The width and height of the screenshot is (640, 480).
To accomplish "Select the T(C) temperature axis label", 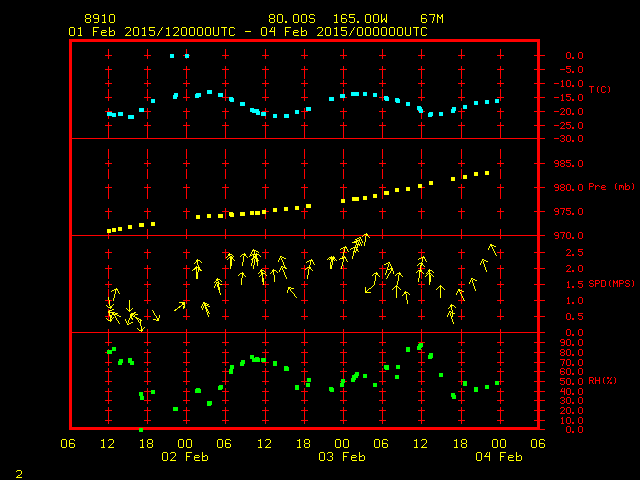I will click(599, 90).
